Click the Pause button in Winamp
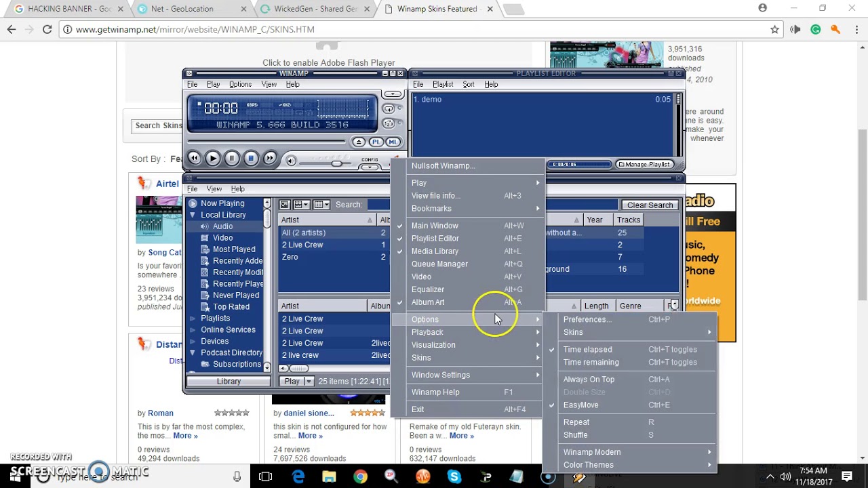The width and height of the screenshot is (868, 488). click(x=231, y=159)
